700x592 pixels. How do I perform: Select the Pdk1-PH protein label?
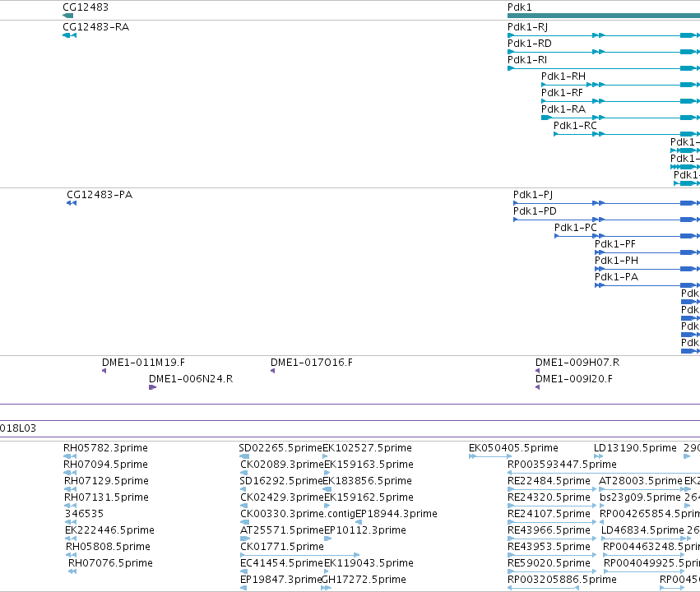[617, 261]
